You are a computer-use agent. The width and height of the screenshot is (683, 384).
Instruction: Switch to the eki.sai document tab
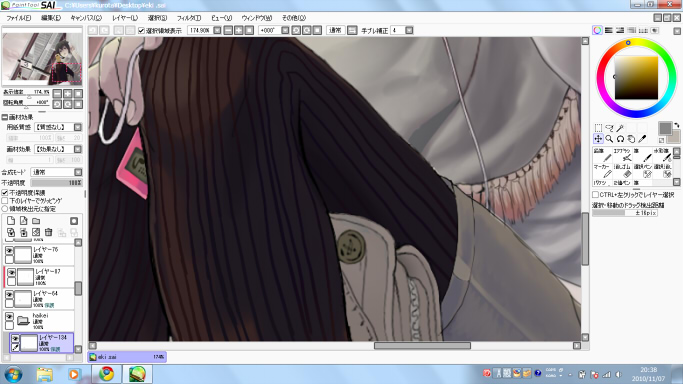tap(127, 357)
